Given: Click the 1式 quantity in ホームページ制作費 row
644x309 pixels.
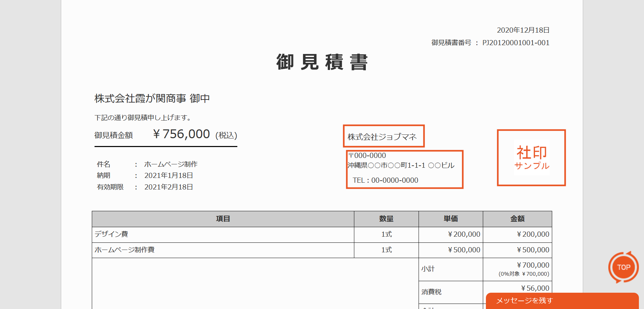Looking at the screenshot, I should [386, 250].
